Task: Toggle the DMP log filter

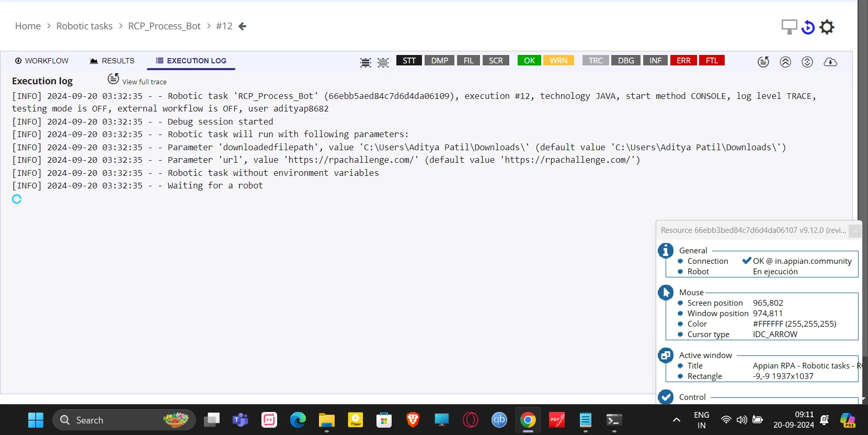Action: [440, 61]
